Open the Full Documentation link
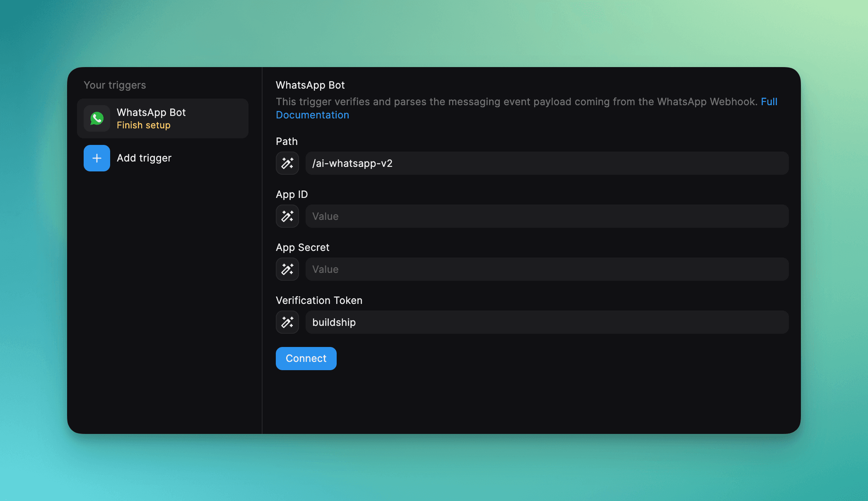Image resolution: width=868 pixels, height=501 pixels. coord(313,115)
